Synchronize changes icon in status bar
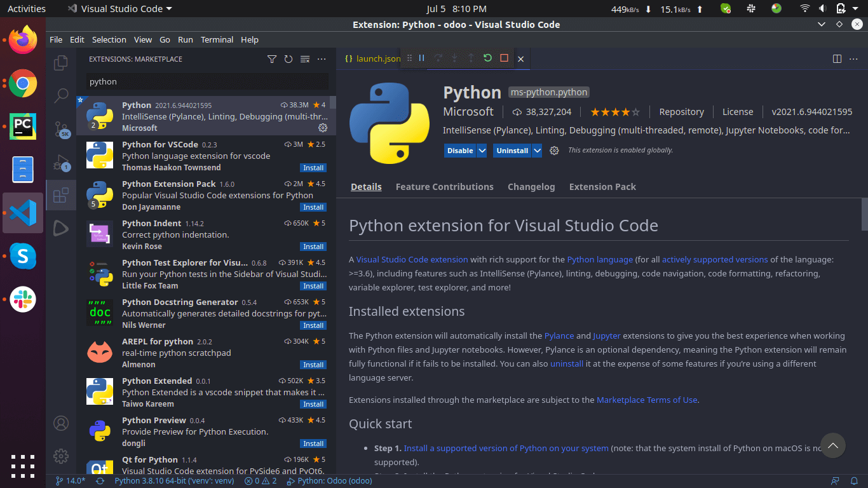The width and height of the screenshot is (868, 488). [x=100, y=481]
